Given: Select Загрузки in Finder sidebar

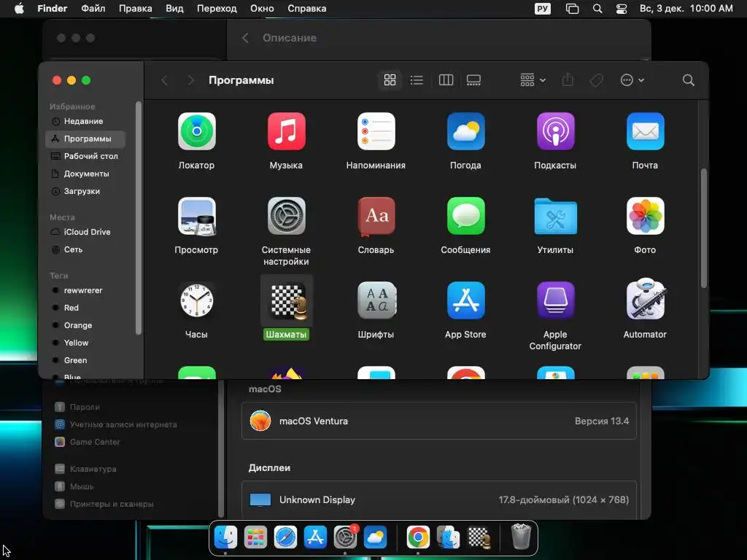Looking at the screenshot, I should [85, 192].
